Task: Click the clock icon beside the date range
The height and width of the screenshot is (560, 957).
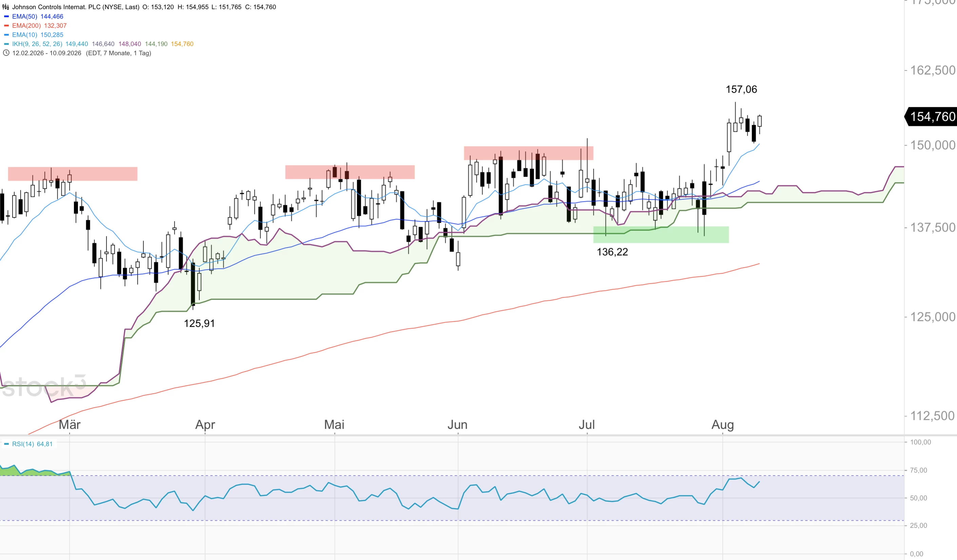Action: 6,53
